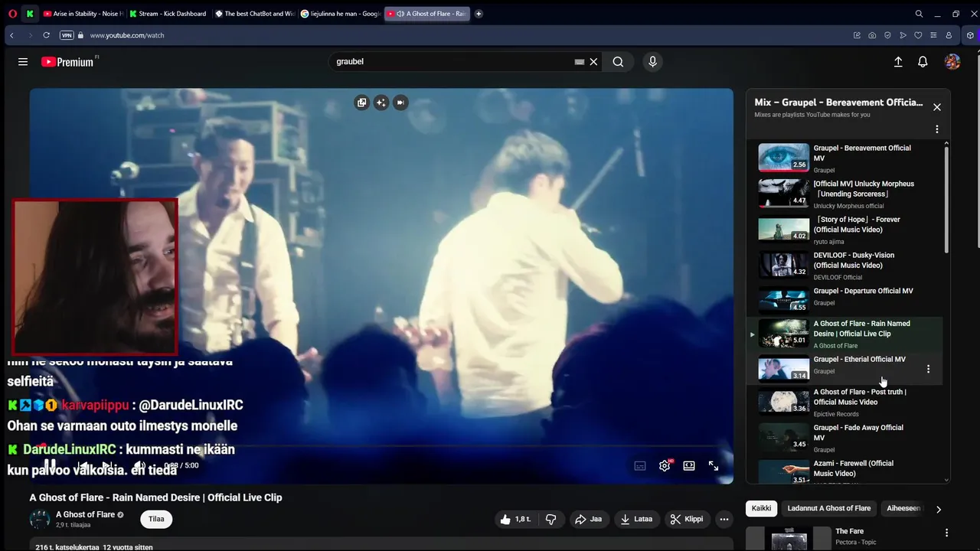
Task: Search tabs with the title bar magnifier
Action: 919,14
